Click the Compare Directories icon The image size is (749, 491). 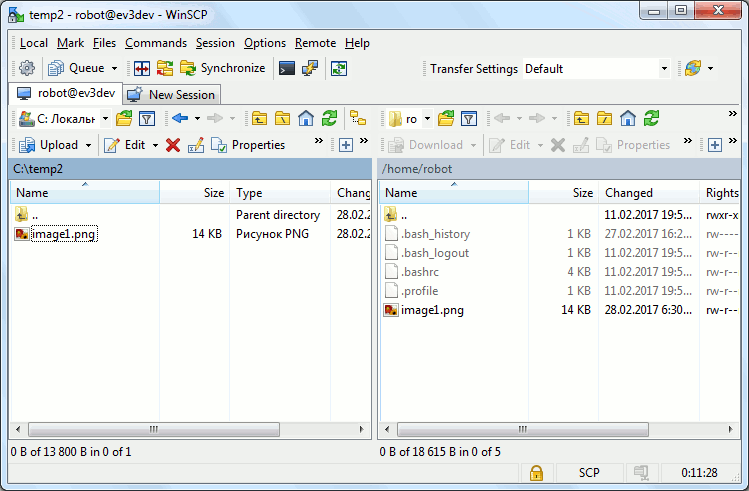[142, 68]
